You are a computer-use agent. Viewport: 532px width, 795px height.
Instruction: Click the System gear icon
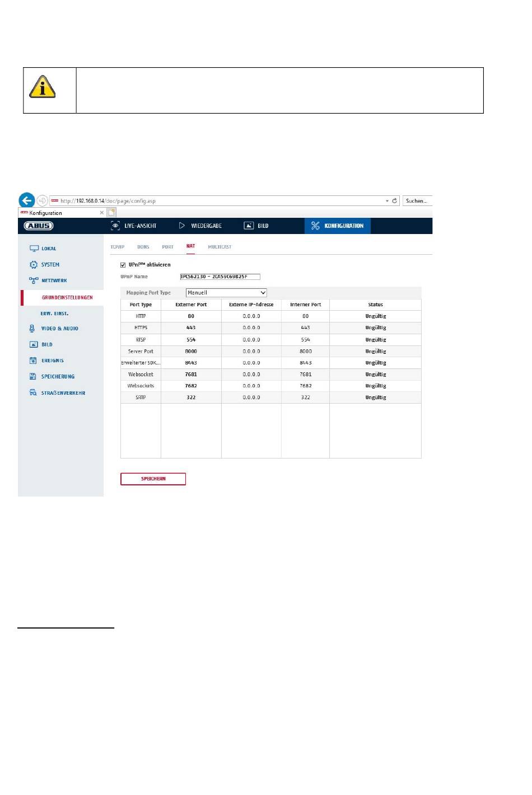[x=34, y=265]
